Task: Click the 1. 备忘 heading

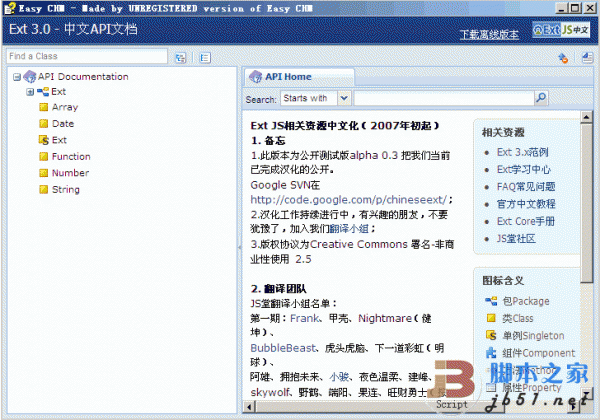Action: tap(268, 140)
